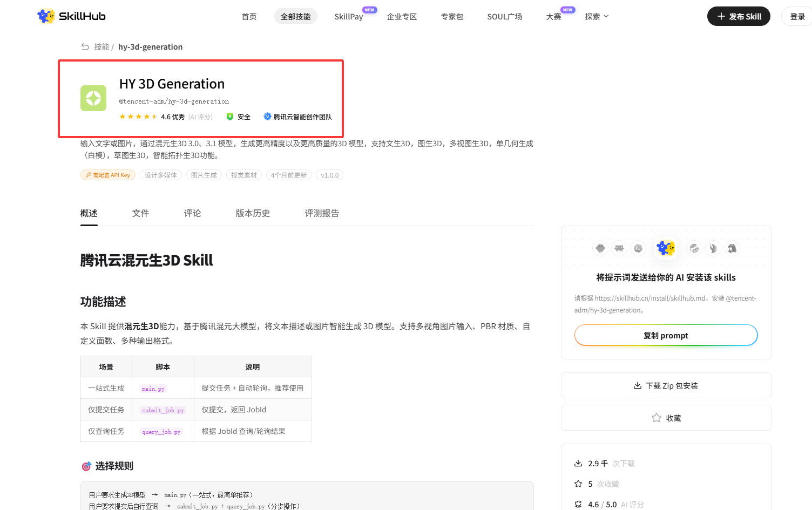Click the 说明 table column header
The width and height of the screenshot is (812, 510).
pos(253,367)
